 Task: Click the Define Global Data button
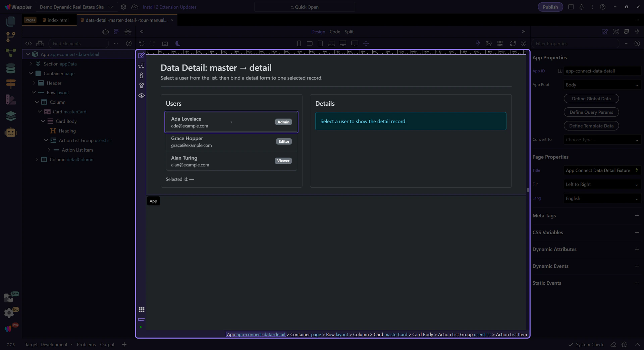point(591,99)
